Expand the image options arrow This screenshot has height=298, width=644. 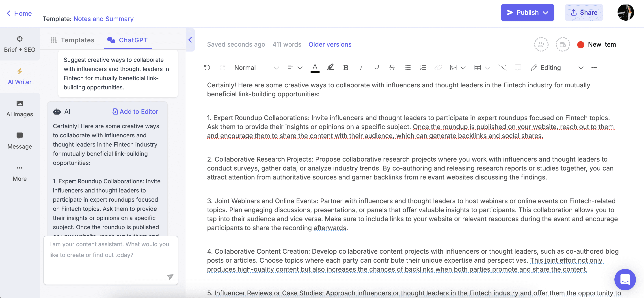point(463,68)
